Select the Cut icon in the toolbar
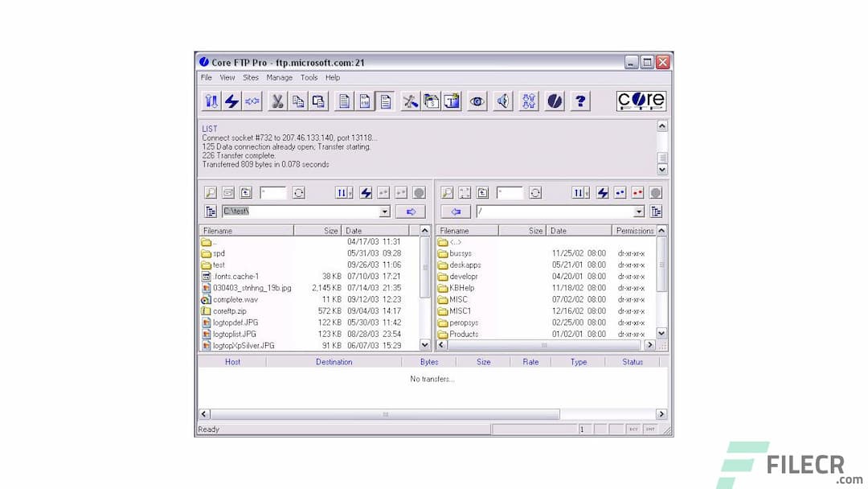868x489 pixels. point(276,101)
